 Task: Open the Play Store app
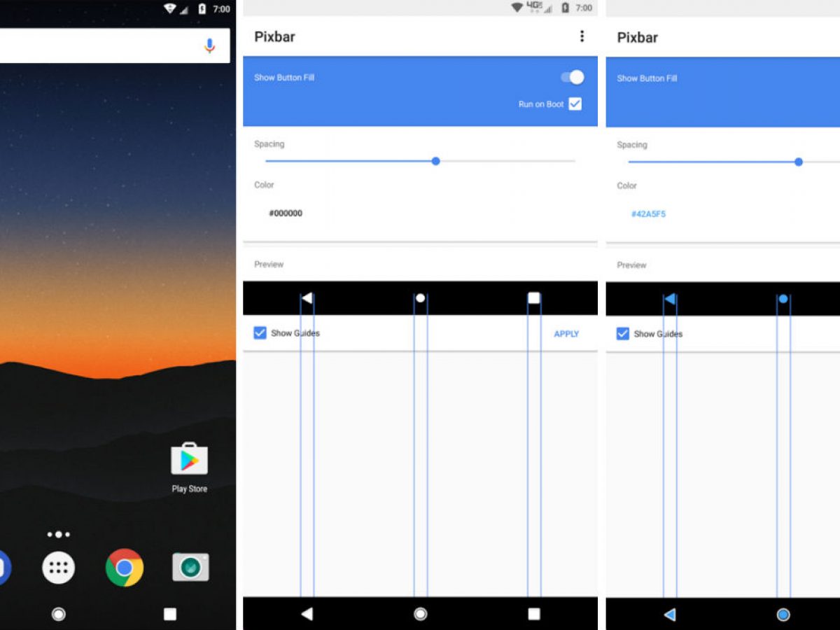[190, 460]
